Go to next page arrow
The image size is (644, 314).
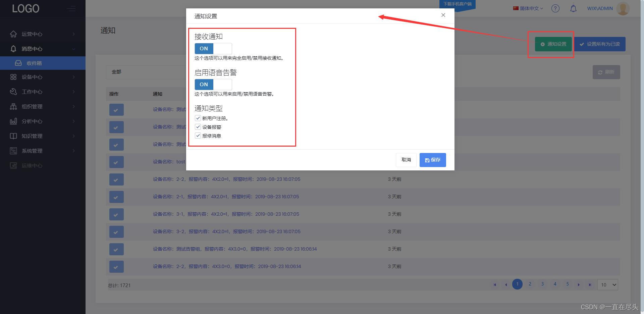click(579, 285)
